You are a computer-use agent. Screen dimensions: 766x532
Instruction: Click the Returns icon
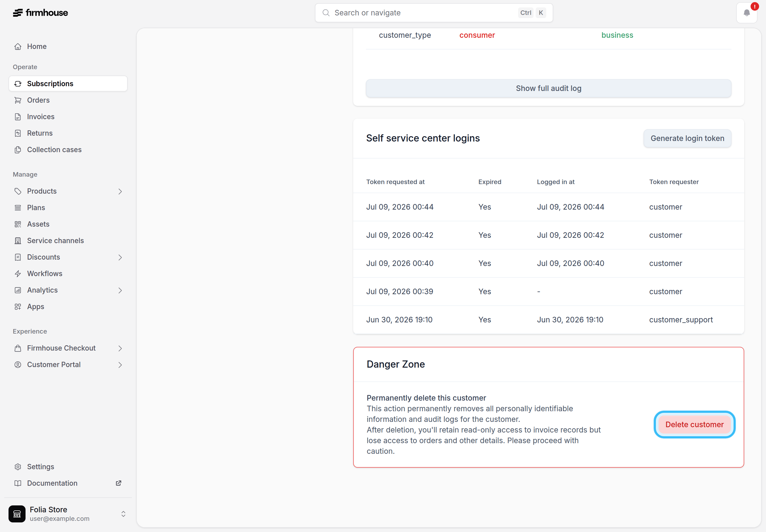tap(18, 133)
